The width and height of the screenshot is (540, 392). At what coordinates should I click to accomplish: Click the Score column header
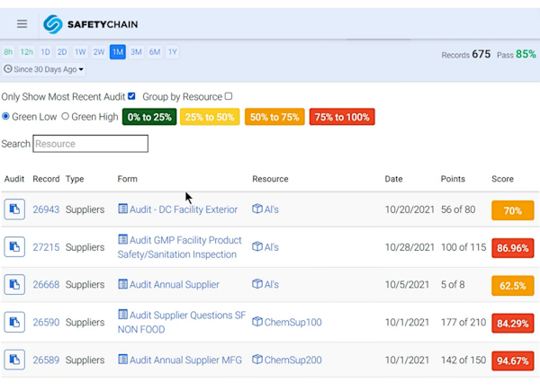pos(502,179)
